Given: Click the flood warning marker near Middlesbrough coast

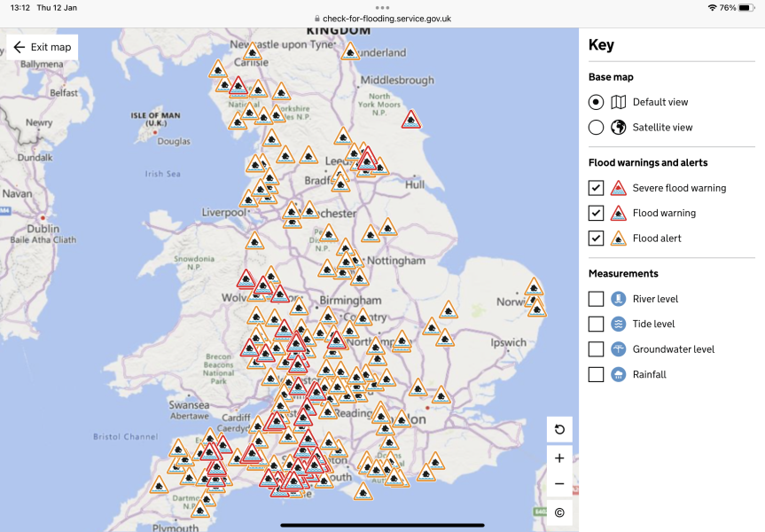Looking at the screenshot, I should [x=410, y=120].
